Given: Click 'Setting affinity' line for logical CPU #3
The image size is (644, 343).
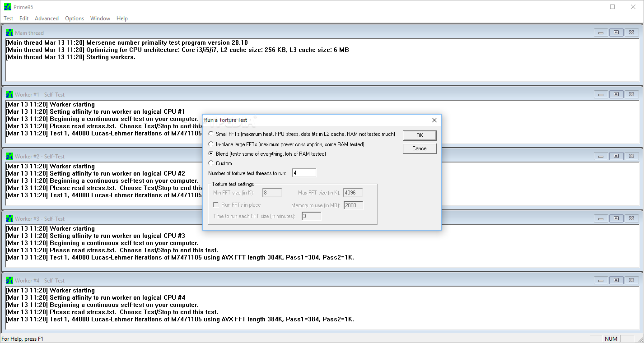Looking at the screenshot, I should tap(96, 236).
